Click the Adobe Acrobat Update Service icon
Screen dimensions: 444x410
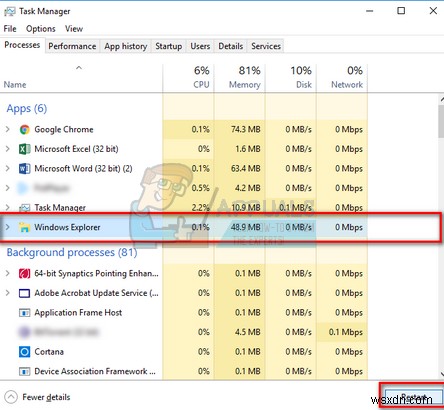(24, 293)
